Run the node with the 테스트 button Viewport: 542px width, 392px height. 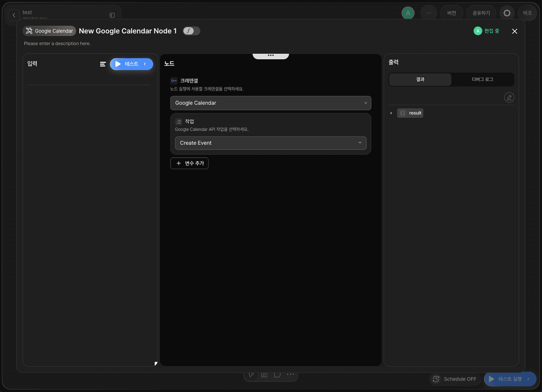pyautogui.click(x=132, y=64)
